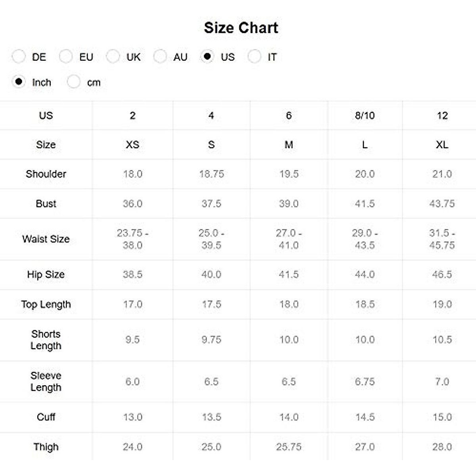Screen dimensions: 476x476
Task: Select Inch measurement unit
Action: tap(19, 82)
